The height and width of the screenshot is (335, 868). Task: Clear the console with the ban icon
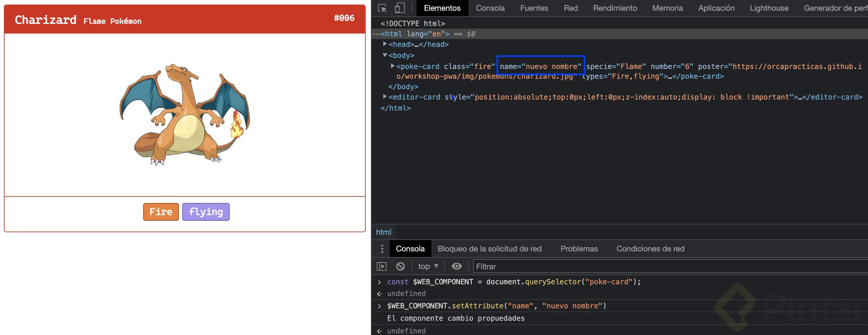400,267
